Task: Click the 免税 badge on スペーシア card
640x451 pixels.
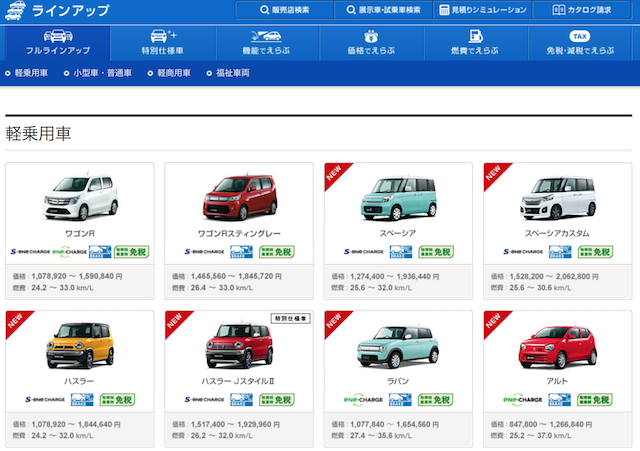Action: point(436,252)
